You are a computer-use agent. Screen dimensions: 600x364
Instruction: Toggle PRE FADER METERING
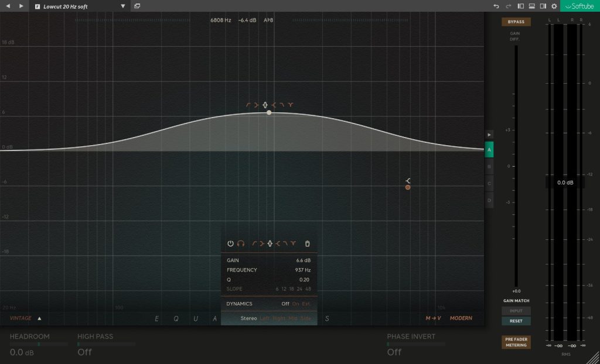click(516, 342)
